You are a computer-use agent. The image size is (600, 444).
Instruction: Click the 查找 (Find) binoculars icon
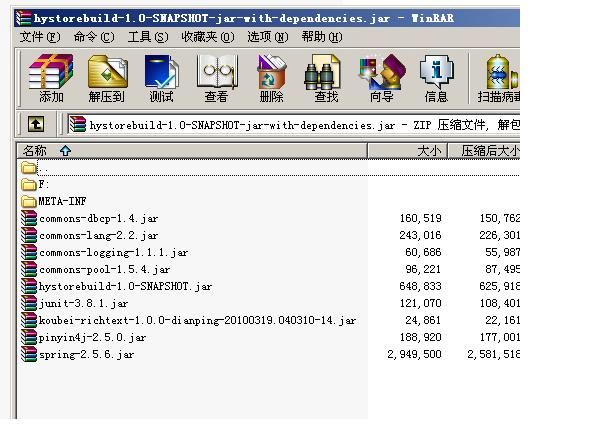click(323, 72)
